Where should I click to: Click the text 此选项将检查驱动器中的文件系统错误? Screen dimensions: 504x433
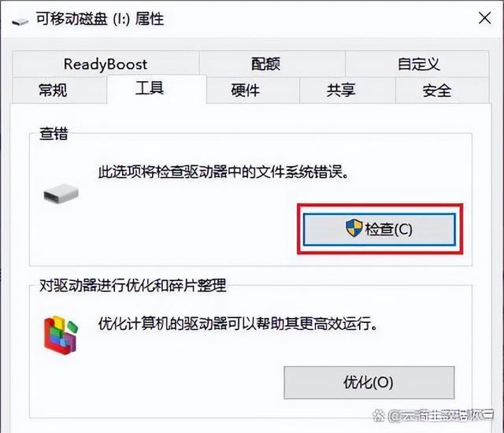click(224, 172)
